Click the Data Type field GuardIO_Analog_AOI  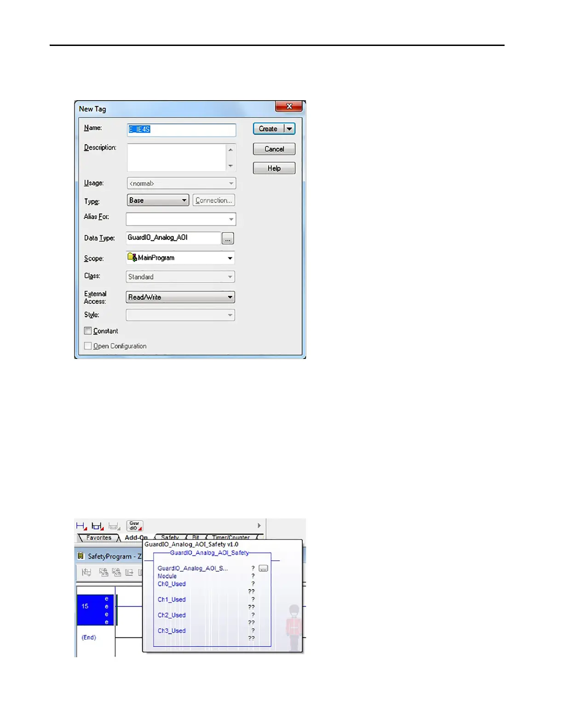pyautogui.click(x=173, y=238)
